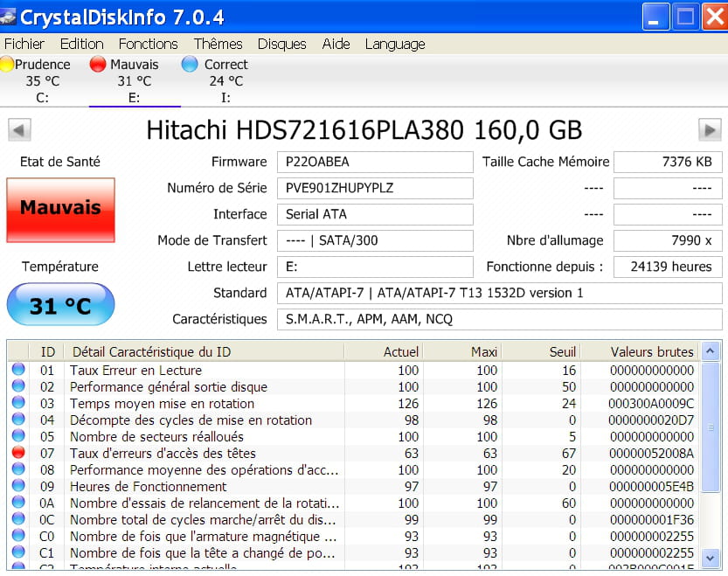Click the SMART list scrollbar thumb
This screenshot has width=728, height=576.
711,427
